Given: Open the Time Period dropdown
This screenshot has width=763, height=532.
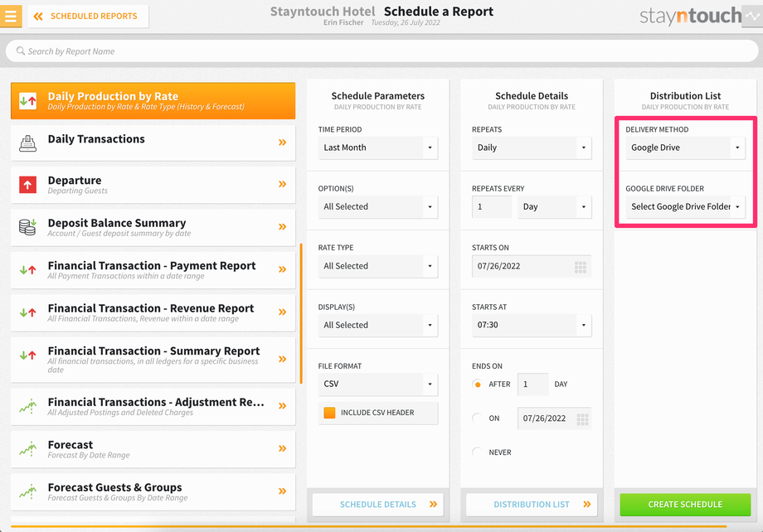Looking at the screenshot, I should point(378,148).
